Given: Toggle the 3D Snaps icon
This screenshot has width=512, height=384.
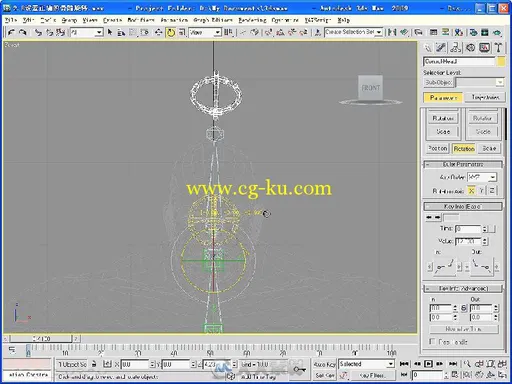Looking at the screenshot, I should (269, 32).
